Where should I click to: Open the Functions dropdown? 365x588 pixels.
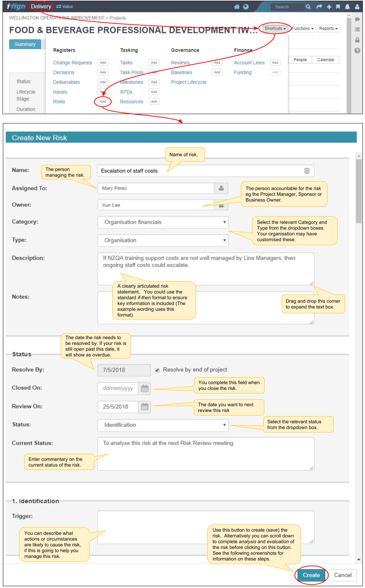[303, 29]
